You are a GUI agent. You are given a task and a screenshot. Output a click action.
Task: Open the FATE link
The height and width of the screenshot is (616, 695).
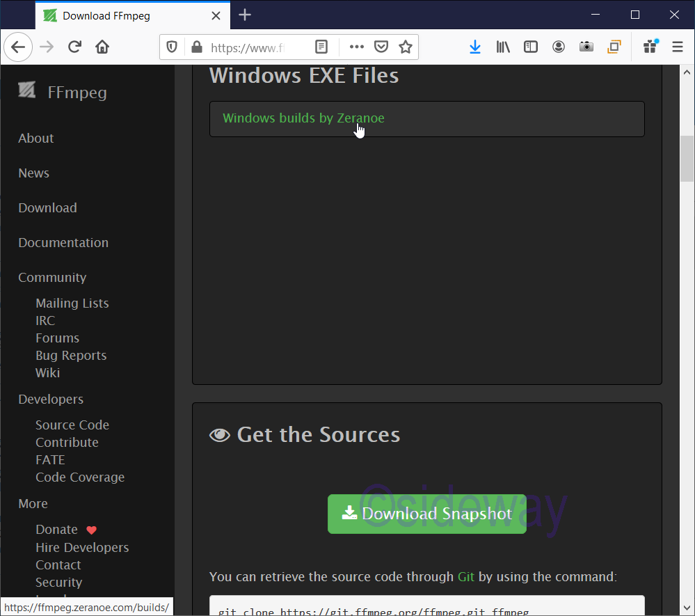(50, 460)
